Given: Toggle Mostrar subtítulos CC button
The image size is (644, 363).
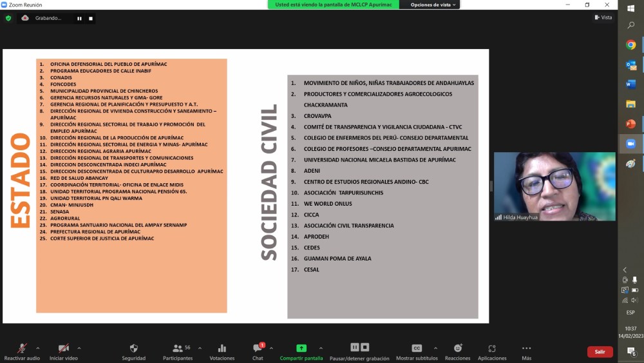Looking at the screenshot, I should [x=417, y=348].
